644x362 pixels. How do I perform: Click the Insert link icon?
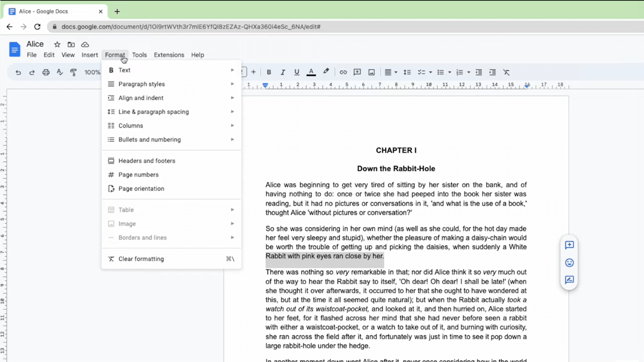343,72
